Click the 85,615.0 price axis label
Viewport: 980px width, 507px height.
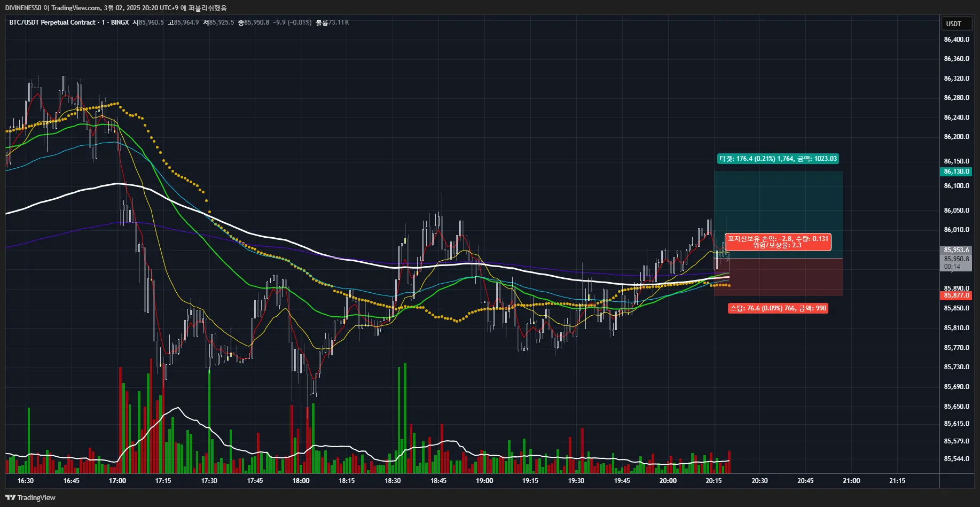(957, 424)
